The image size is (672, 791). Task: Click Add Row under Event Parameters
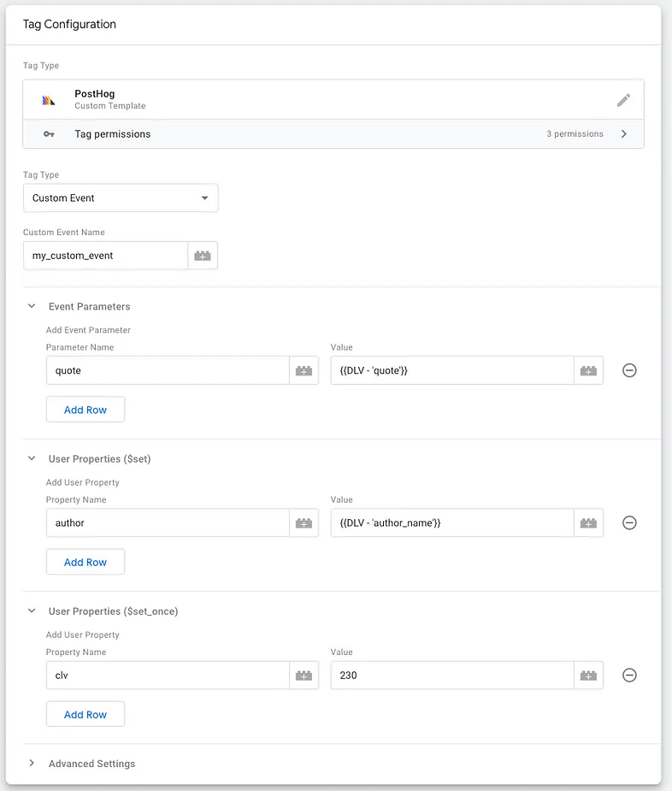click(85, 409)
